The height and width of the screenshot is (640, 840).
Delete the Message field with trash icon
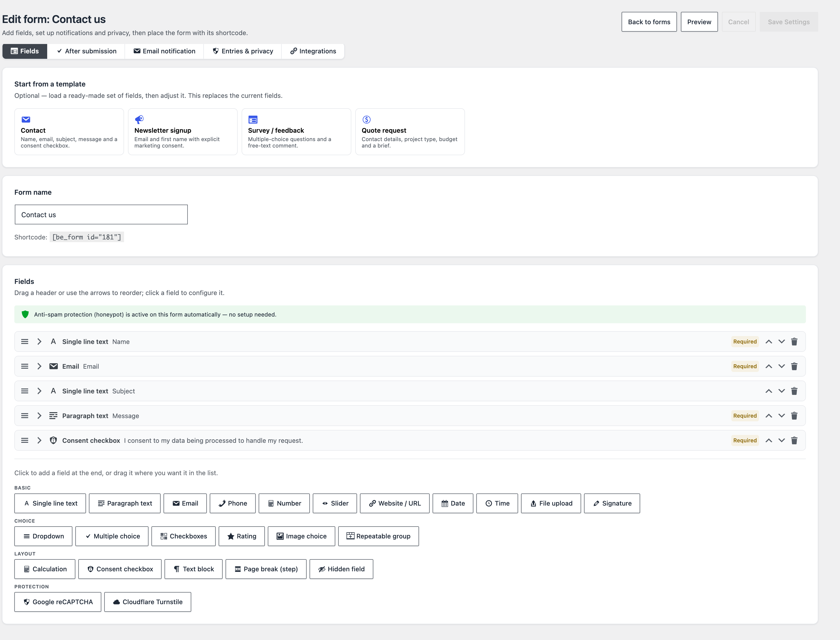(x=794, y=416)
